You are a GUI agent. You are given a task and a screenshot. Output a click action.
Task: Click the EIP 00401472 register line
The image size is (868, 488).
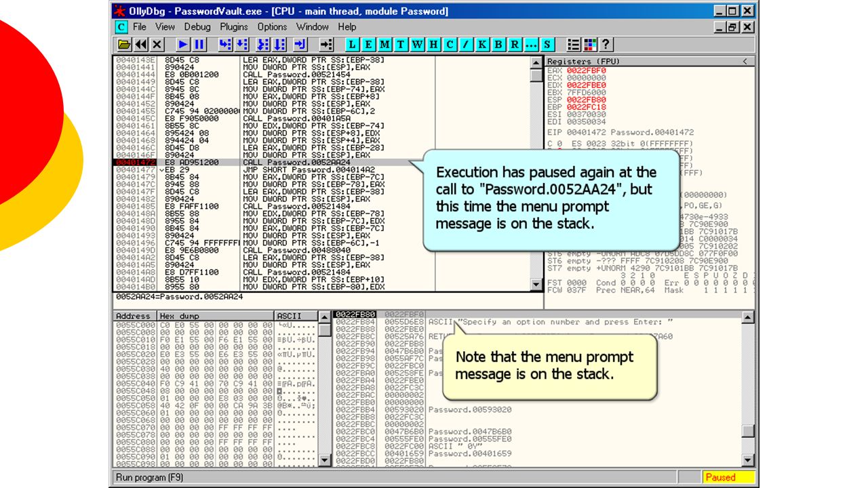tap(620, 132)
